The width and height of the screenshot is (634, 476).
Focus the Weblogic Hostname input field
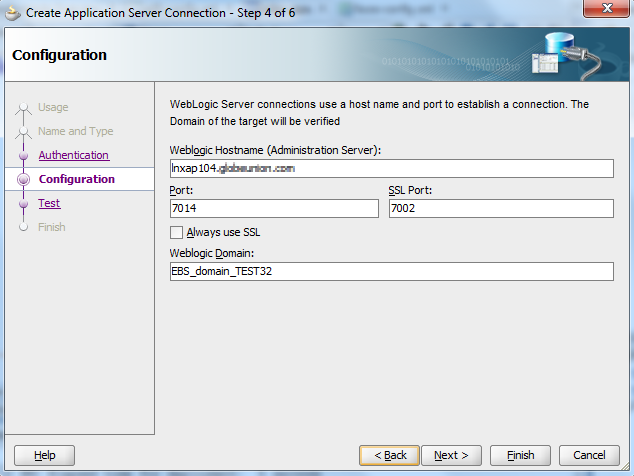coord(391,168)
